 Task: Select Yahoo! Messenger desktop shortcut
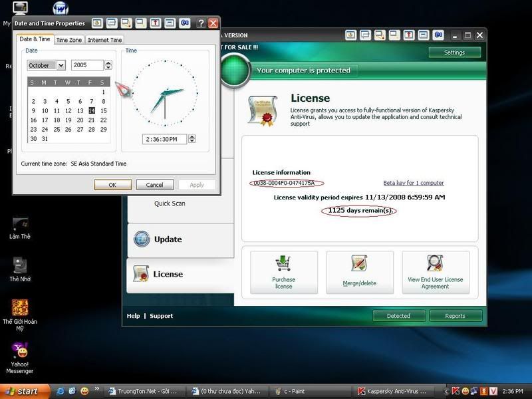pyautogui.click(x=20, y=358)
